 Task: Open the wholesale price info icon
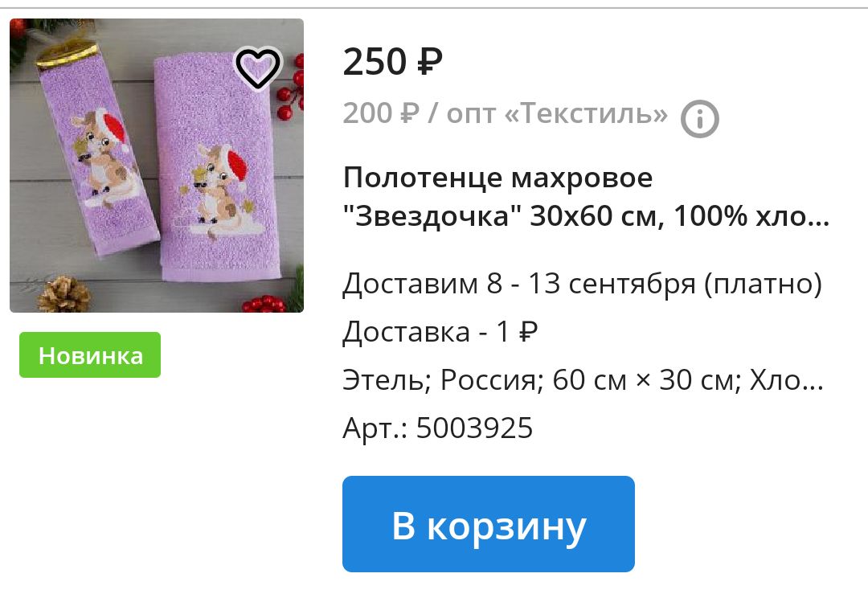[700, 118]
